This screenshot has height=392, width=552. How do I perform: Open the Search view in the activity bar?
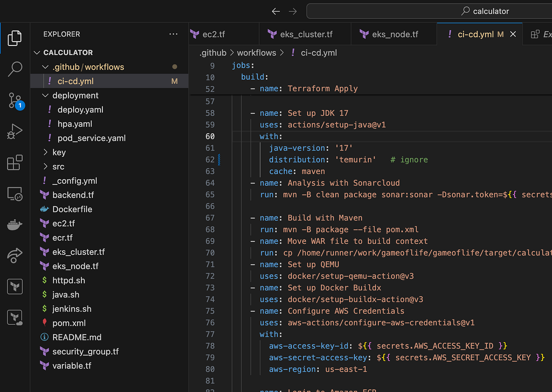15,69
